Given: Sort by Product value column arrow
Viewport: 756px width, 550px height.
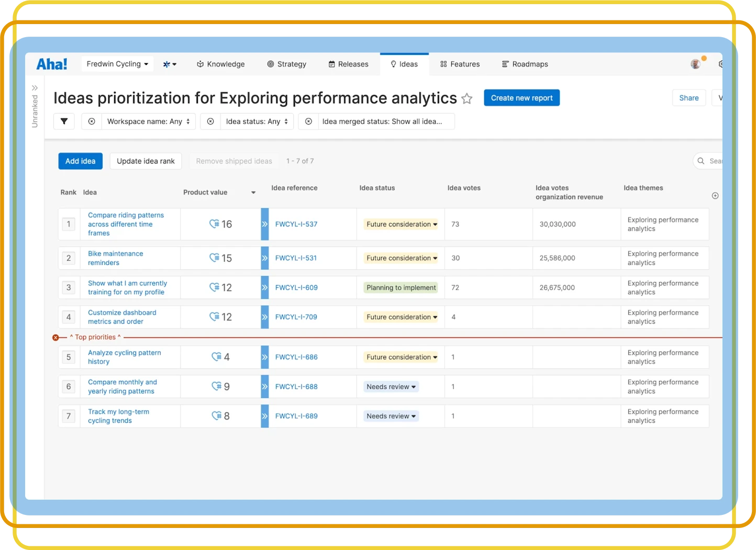Looking at the screenshot, I should 253,193.
